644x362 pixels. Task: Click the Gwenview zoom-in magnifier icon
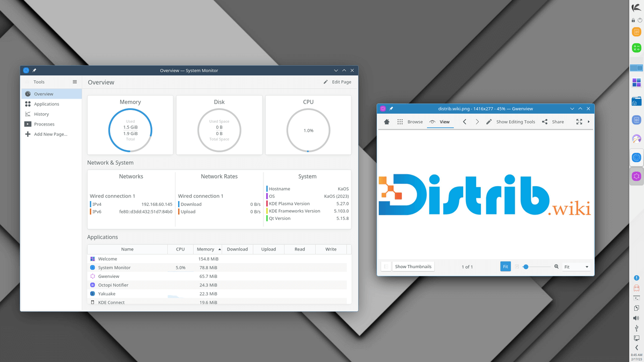pyautogui.click(x=557, y=267)
